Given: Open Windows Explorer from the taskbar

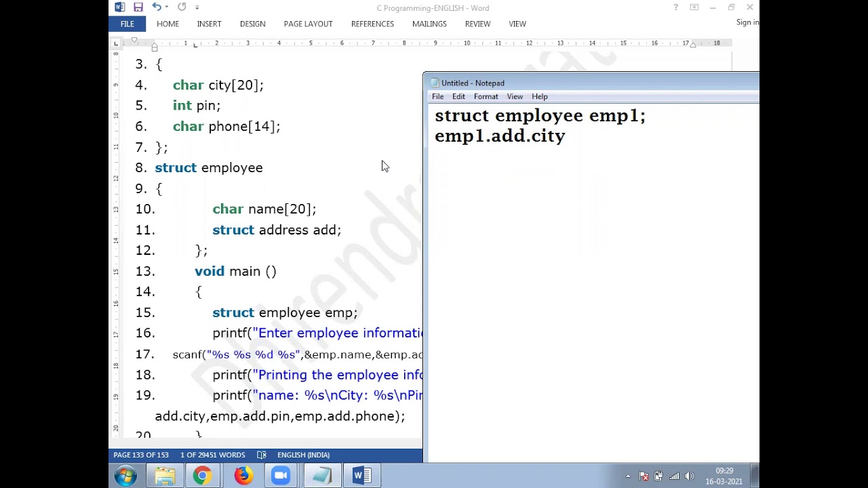Looking at the screenshot, I should point(165,476).
